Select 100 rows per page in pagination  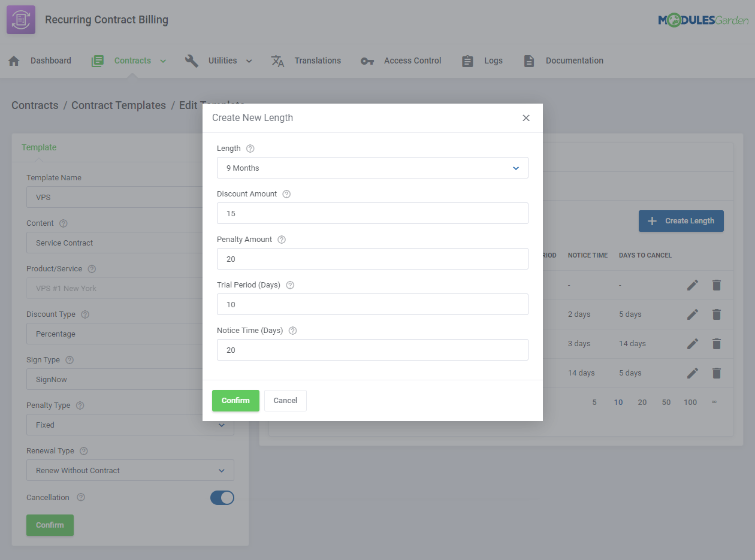690,402
